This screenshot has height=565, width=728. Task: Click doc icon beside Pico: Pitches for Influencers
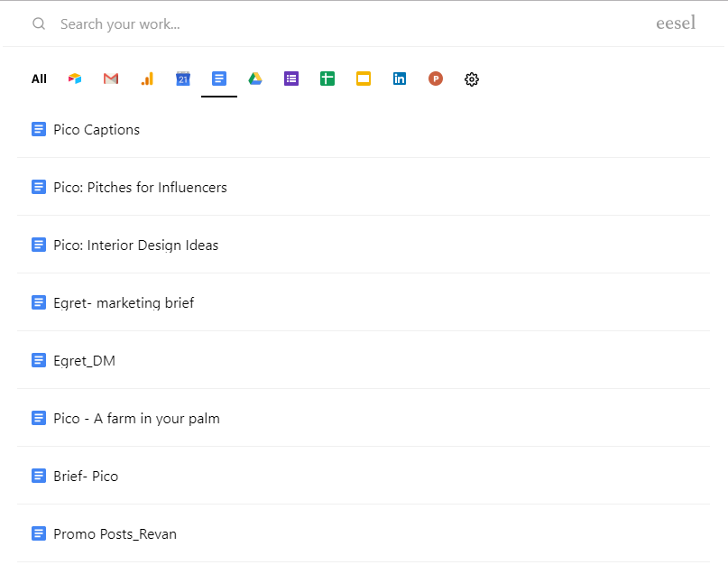click(39, 187)
